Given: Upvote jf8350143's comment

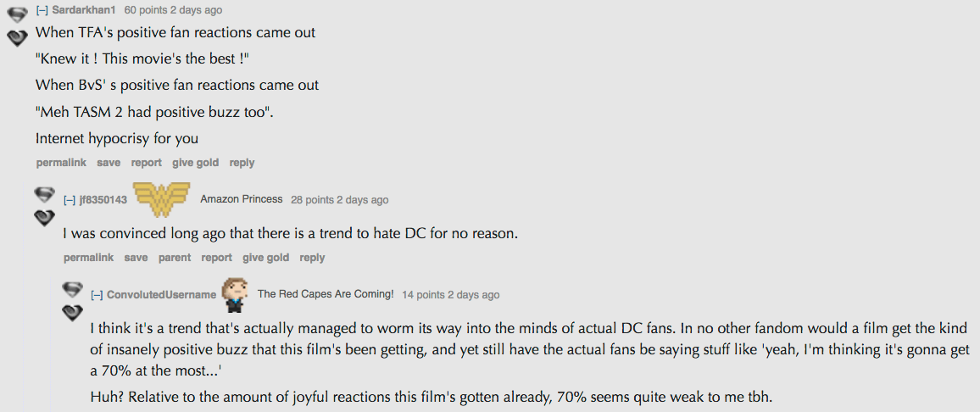Looking at the screenshot, I should coord(44,195).
